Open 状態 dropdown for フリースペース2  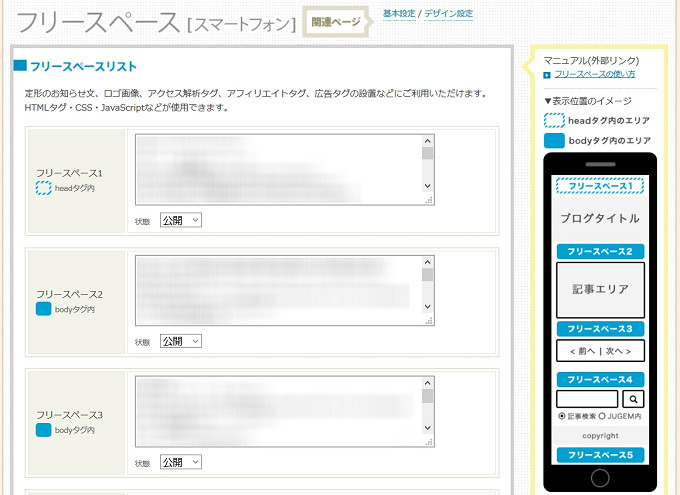tap(180, 341)
